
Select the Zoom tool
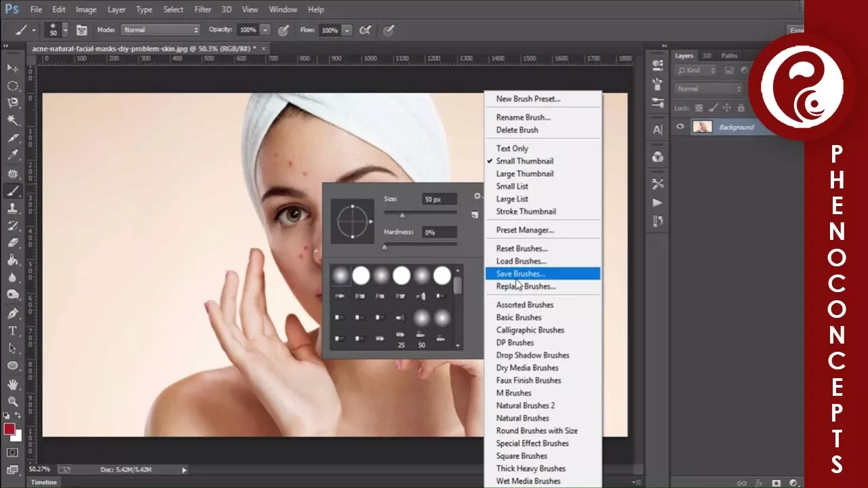click(x=12, y=401)
